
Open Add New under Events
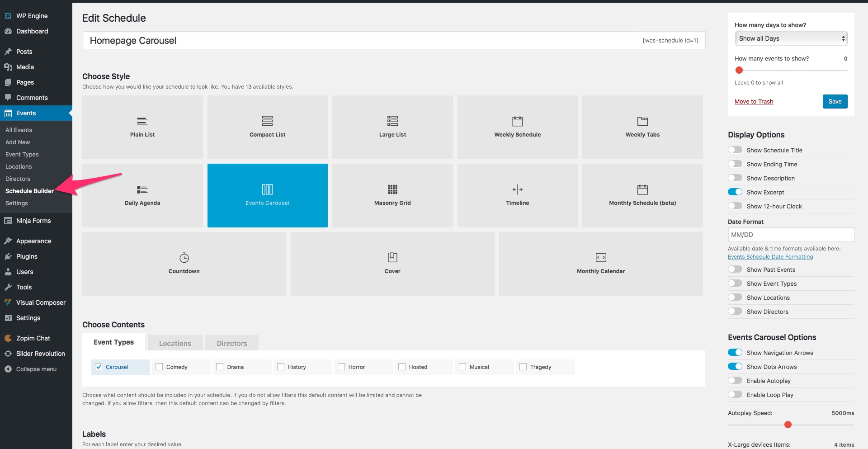(x=18, y=142)
